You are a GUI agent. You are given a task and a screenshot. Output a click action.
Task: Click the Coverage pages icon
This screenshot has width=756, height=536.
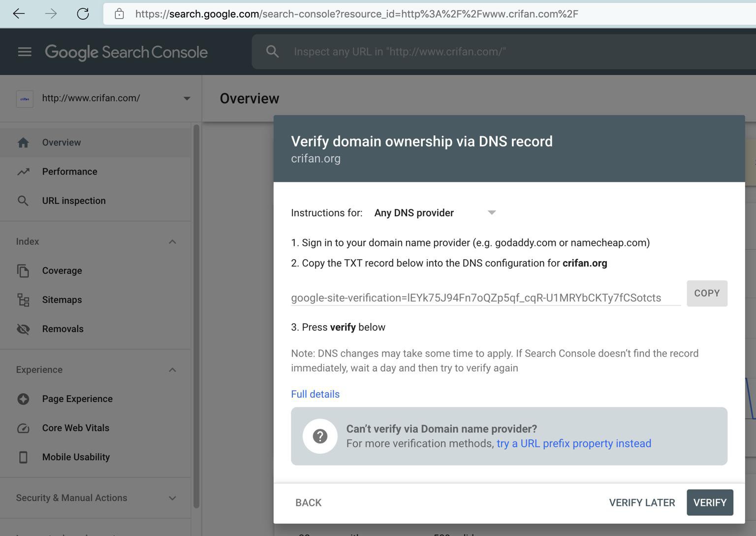point(23,271)
